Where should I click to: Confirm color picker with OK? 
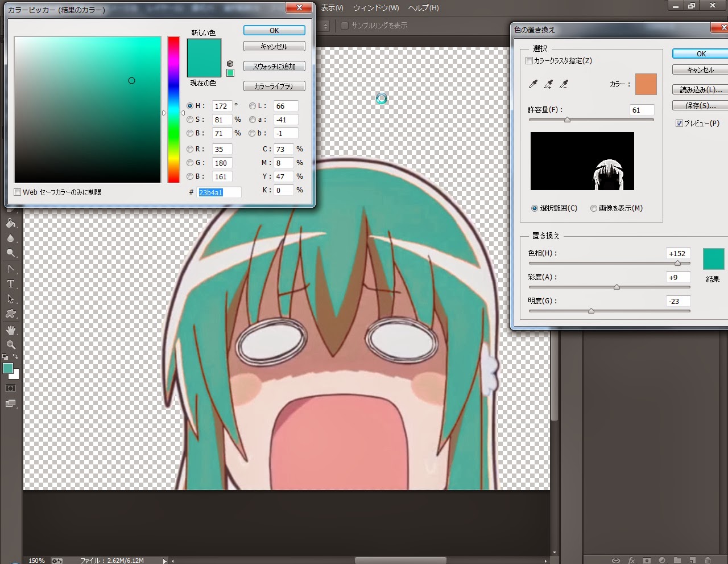[274, 30]
